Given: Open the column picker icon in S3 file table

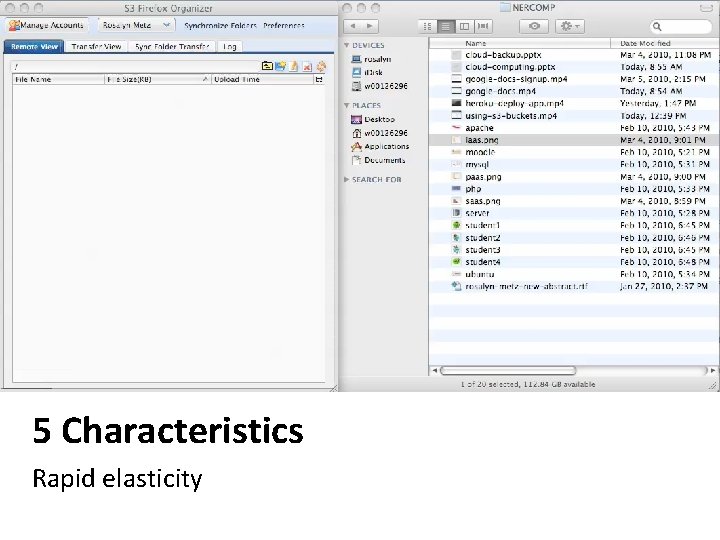Looking at the screenshot, I should [319, 79].
